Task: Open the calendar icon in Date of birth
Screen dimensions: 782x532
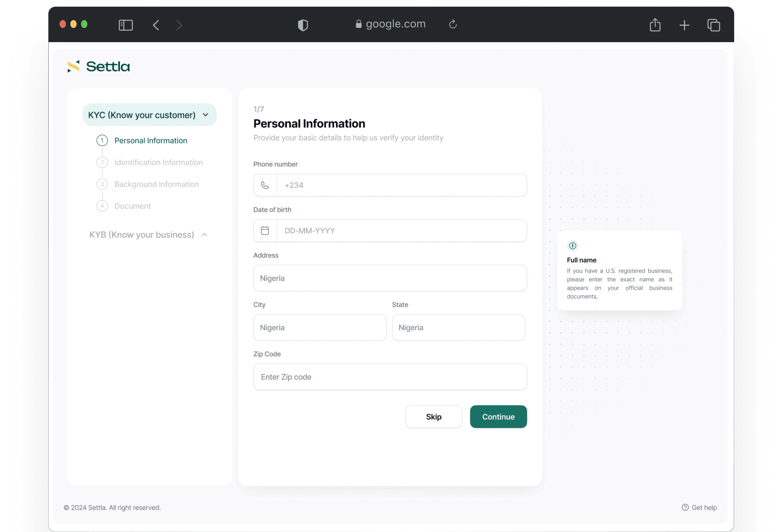Action: pyautogui.click(x=265, y=231)
